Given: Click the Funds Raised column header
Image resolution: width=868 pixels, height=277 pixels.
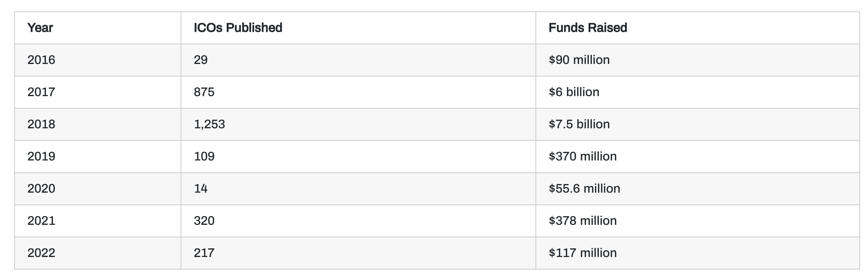Looking at the screenshot, I should pos(588,28).
